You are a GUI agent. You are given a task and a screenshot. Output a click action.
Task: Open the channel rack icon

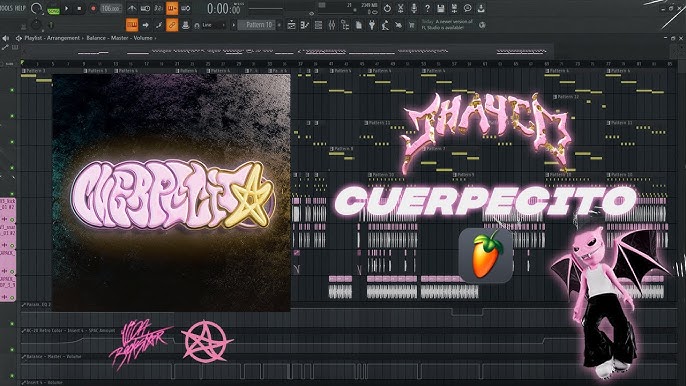click(x=318, y=25)
